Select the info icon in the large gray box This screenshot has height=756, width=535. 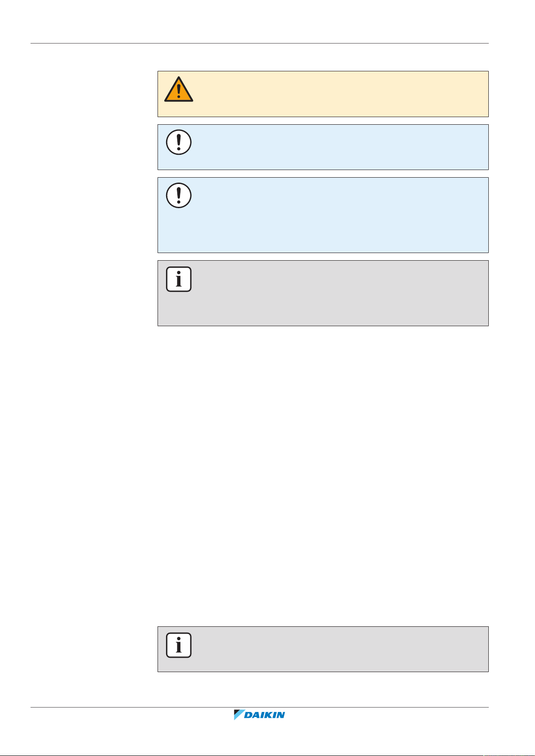[179, 279]
